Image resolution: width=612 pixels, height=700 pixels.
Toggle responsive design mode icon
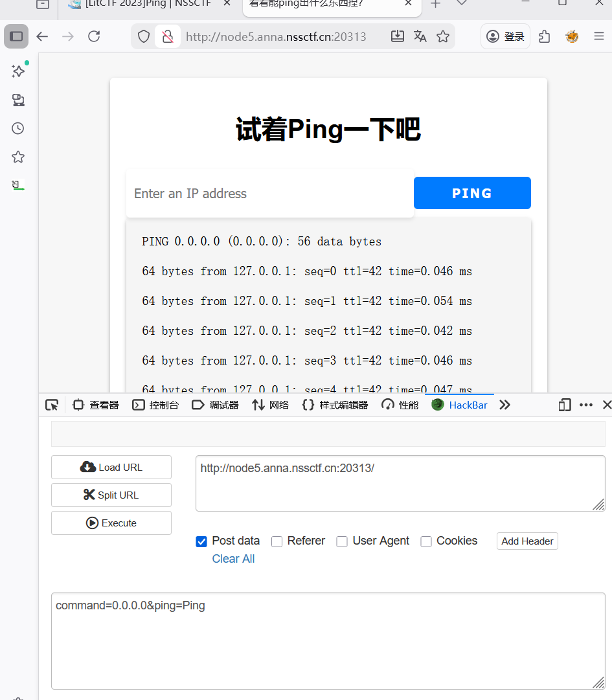click(x=565, y=405)
